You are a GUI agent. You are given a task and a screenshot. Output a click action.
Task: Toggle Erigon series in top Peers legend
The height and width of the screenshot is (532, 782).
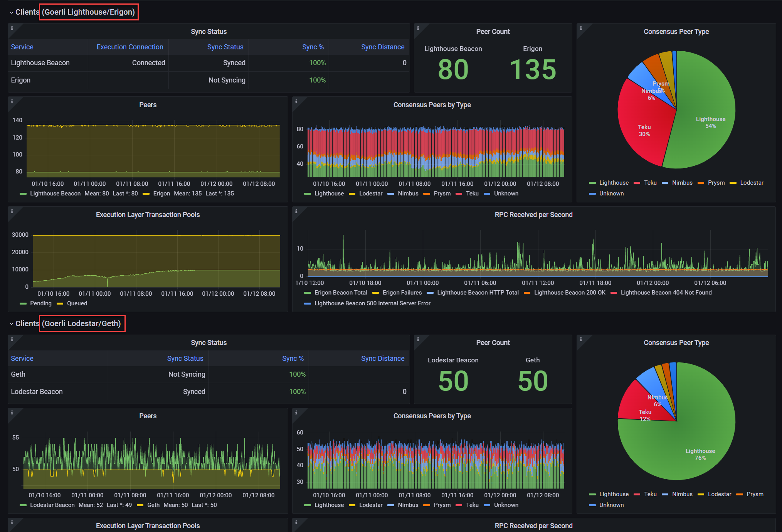click(x=161, y=194)
